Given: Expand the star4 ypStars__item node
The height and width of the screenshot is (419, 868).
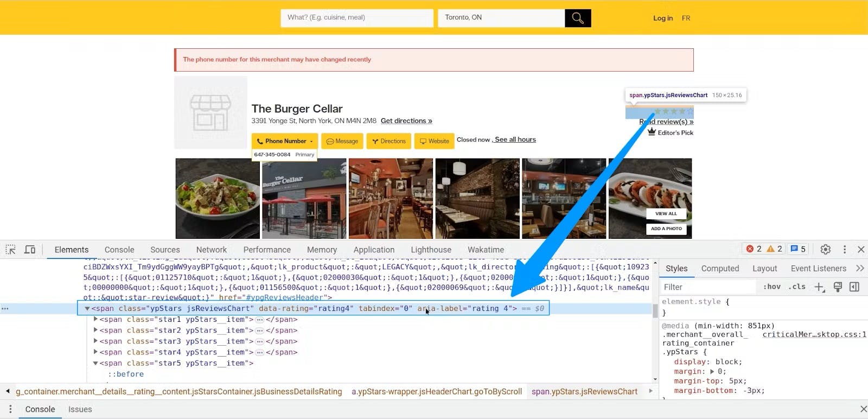Looking at the screenshot, I should pyautogui.click(x=95, y=352).
